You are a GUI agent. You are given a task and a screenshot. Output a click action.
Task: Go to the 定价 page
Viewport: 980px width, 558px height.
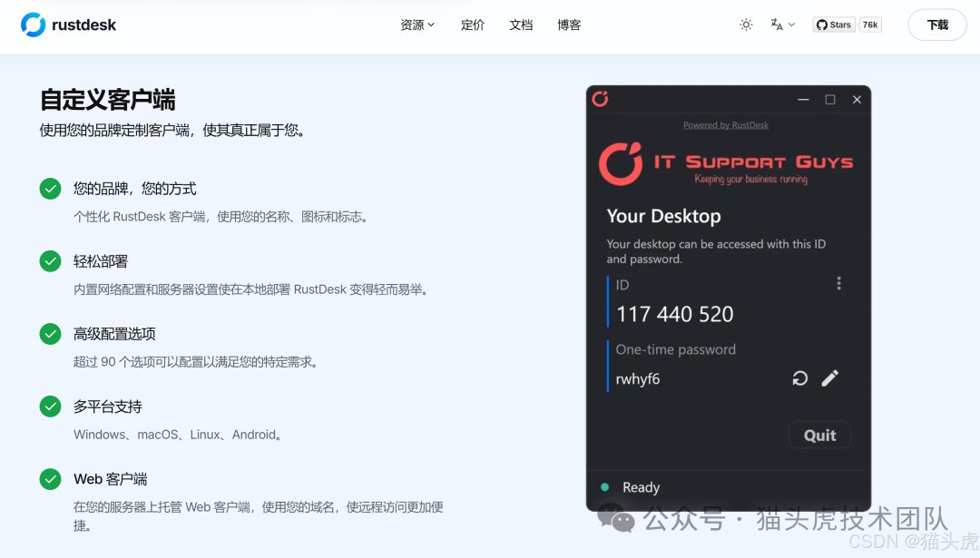click(473, 25)
